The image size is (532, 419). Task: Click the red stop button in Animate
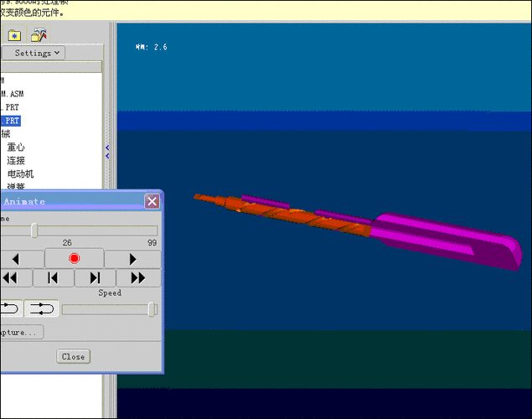point(74,258)
